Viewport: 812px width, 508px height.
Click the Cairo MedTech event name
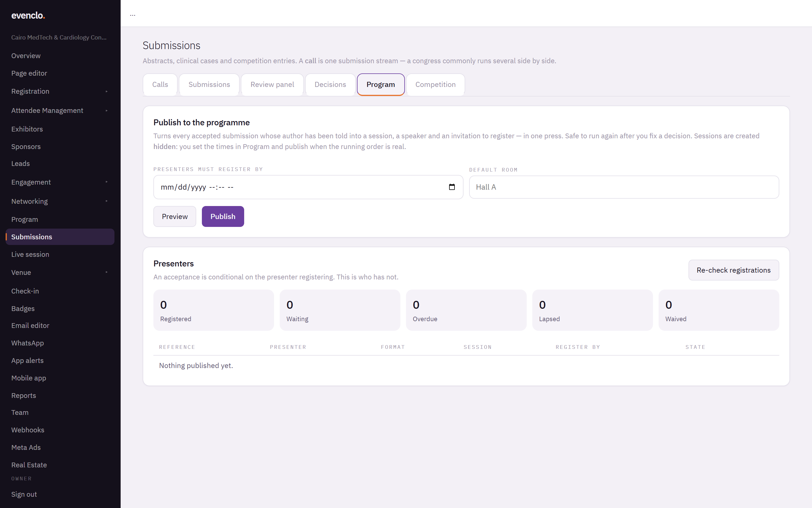(x=59, y=37)
